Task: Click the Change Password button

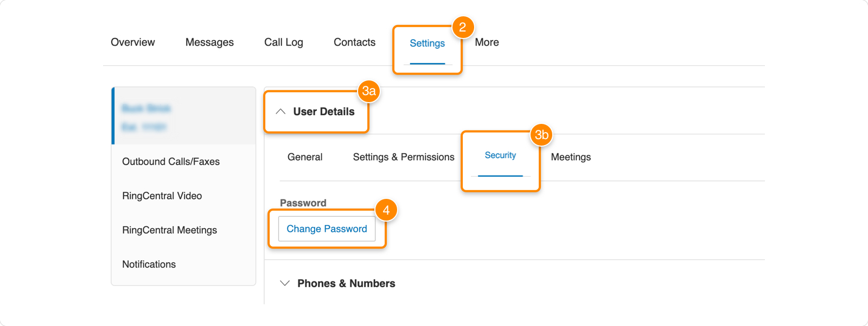Action: click(327, 229)
